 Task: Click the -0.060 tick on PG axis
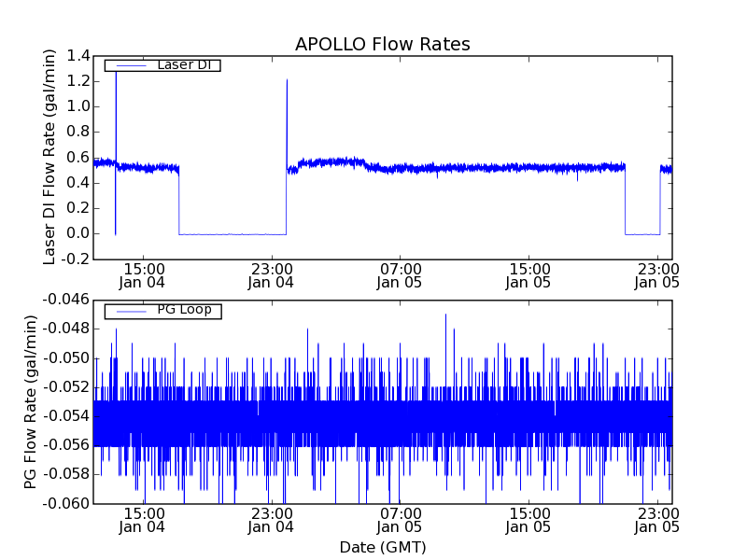[x=66, y=503]
